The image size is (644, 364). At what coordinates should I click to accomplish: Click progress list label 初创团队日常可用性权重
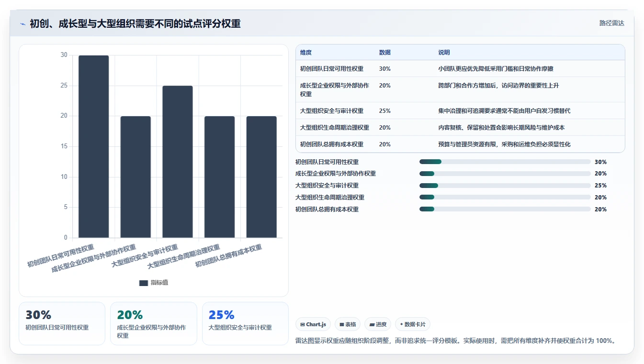327,162
